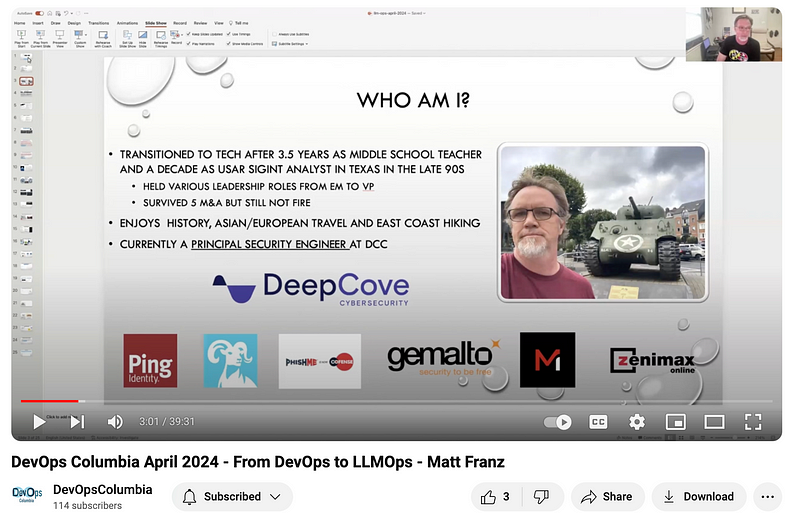Screen dimensions: 800x513
Task: Enter full screen mode
Action: (753, 422)
